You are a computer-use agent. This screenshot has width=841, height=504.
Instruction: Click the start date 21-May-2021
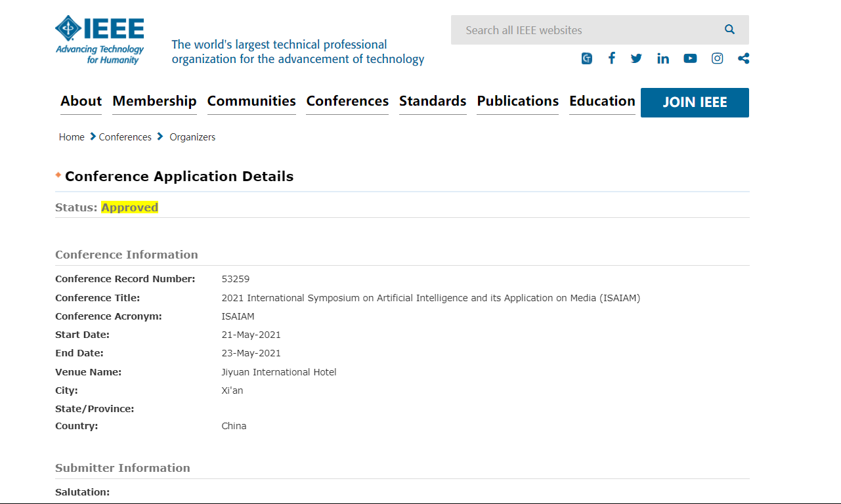[x=251, y=335]
